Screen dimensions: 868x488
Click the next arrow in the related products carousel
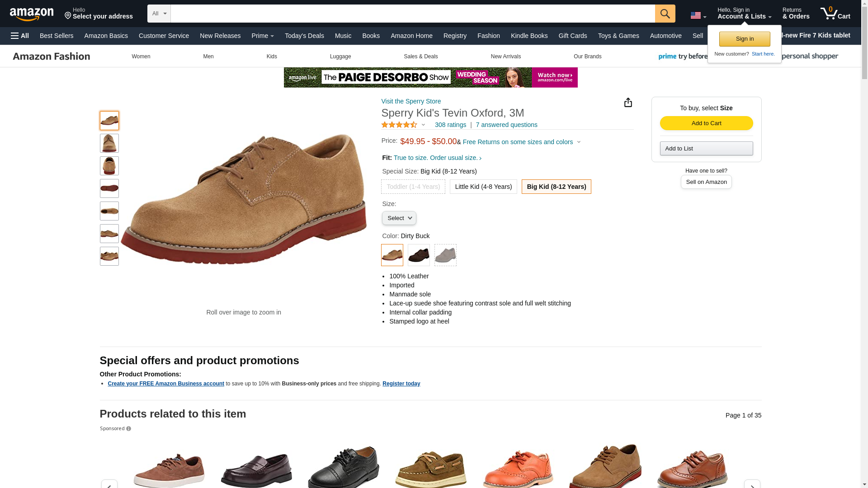pyautogui.click(x=752, y=484)
